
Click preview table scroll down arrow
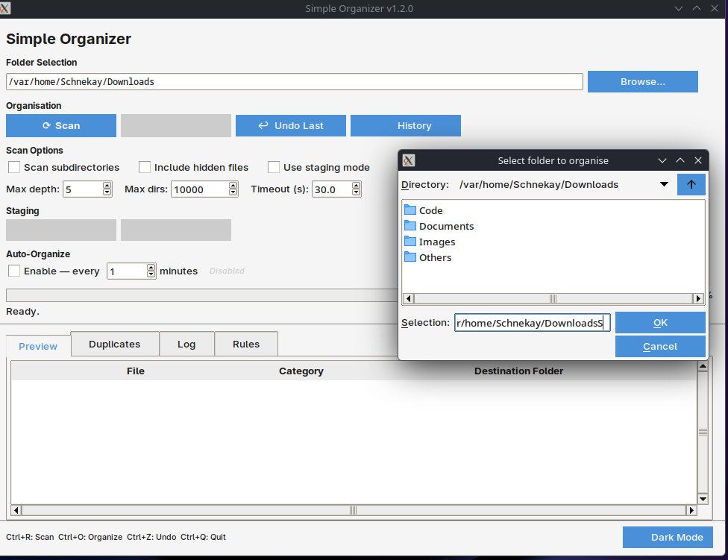point(703,499)
